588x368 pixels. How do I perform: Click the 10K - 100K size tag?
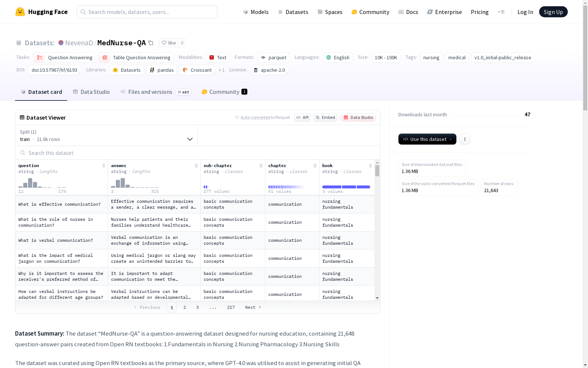click(386, 57)
